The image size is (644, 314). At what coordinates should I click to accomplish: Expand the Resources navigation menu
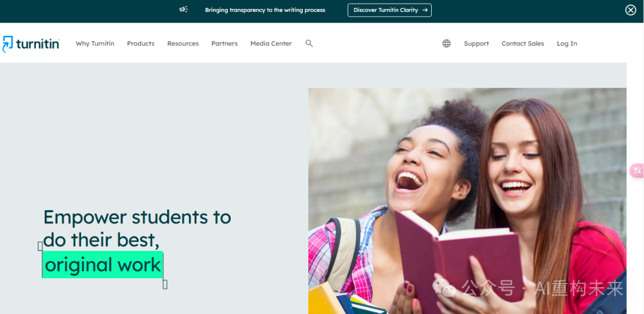click(x=183, y=43)
